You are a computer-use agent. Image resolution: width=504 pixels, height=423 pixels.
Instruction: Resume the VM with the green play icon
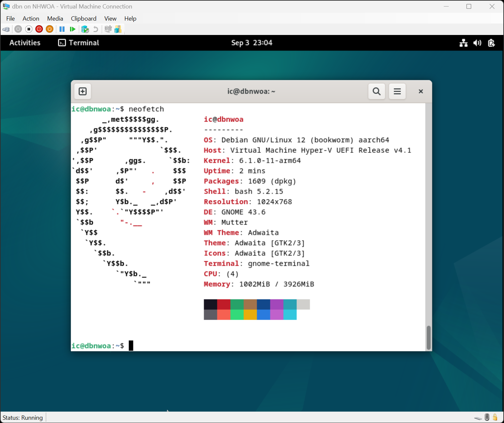pyautogui.click(x=72, y=29)
